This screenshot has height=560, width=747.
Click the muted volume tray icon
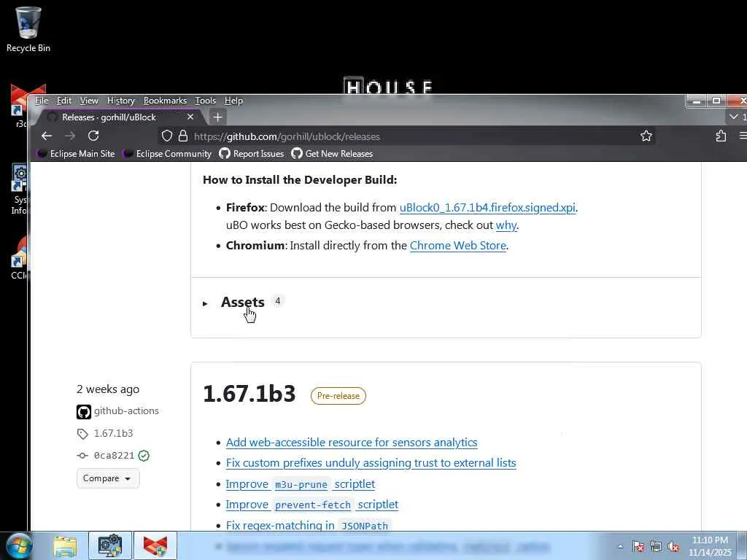click(673, 547)
